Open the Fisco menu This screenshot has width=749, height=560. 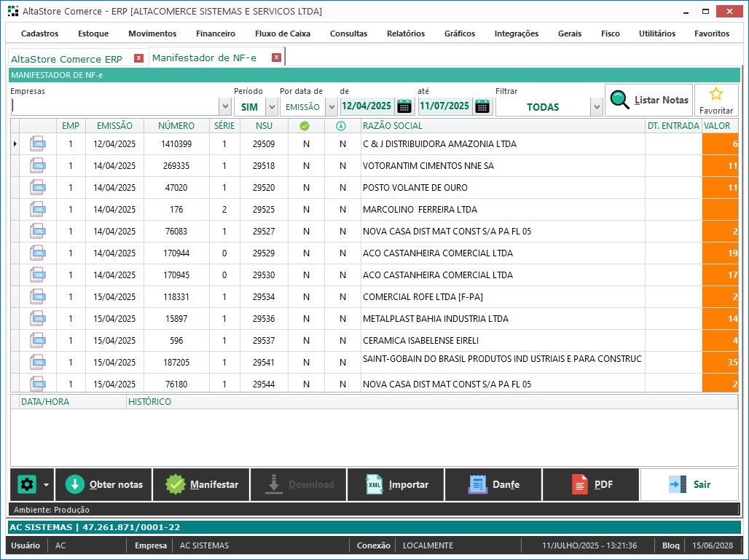tap(611, 33)
